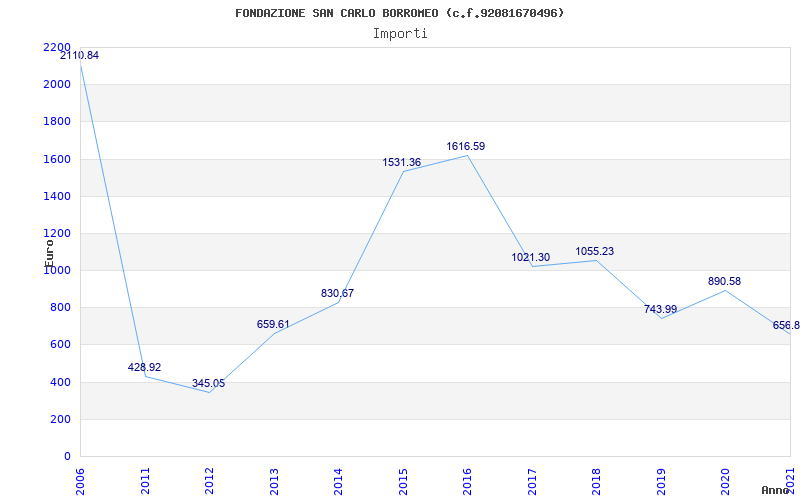Click the 2012 x-axis label

point(209,481)
